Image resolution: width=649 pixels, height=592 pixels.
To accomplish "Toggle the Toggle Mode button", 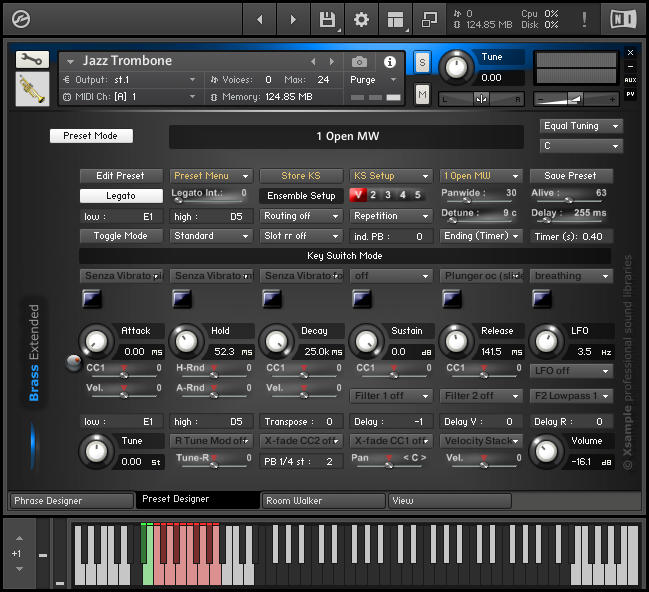I will [121, 236].
